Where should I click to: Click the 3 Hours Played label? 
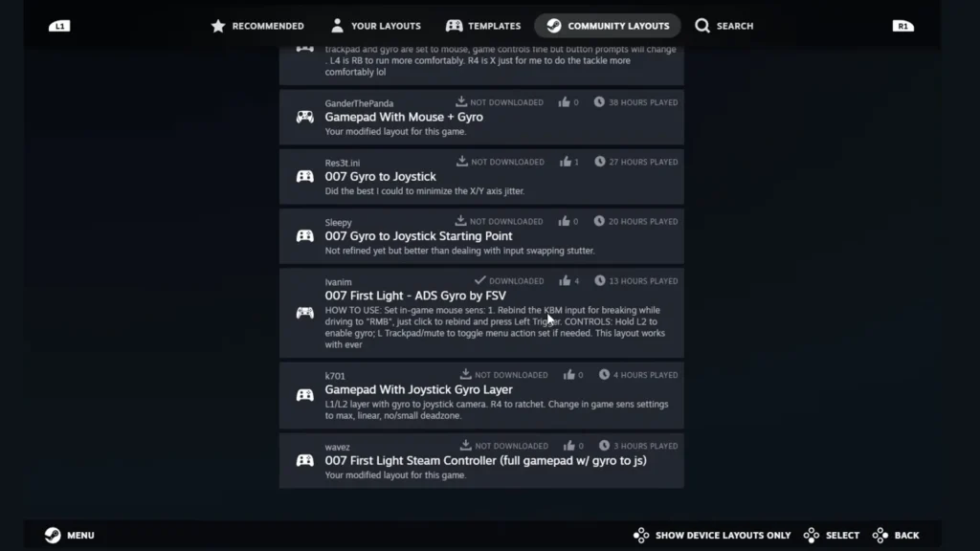[x=646, y=446]
